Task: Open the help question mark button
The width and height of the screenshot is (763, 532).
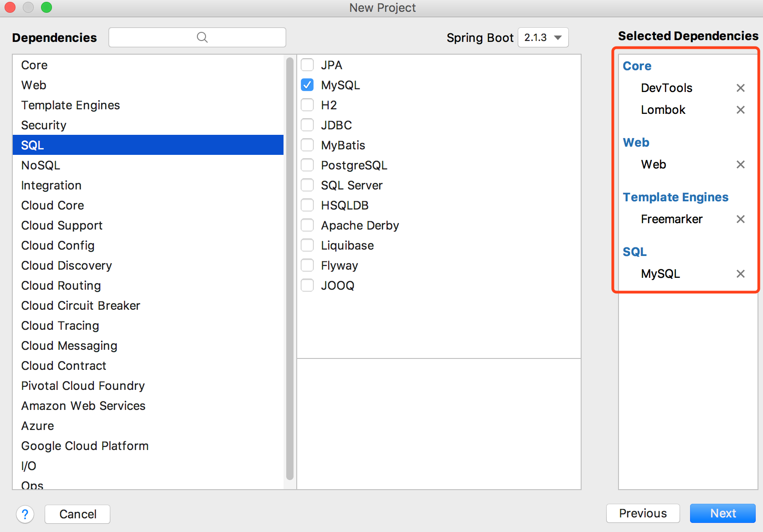Action: click(x=25, y=514)
